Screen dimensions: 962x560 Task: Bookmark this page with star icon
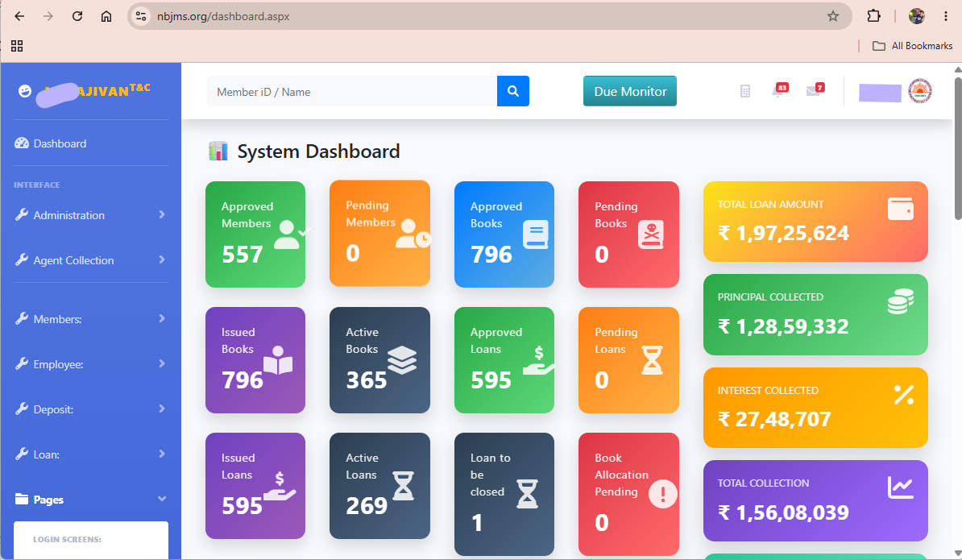(x=832, y=17)
